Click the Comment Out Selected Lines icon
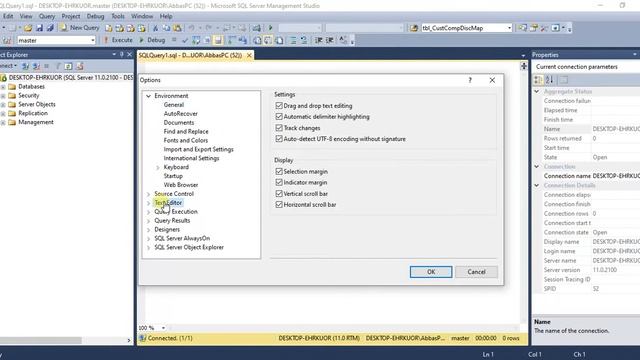This screenshot has height=360, width=640. 293,40
